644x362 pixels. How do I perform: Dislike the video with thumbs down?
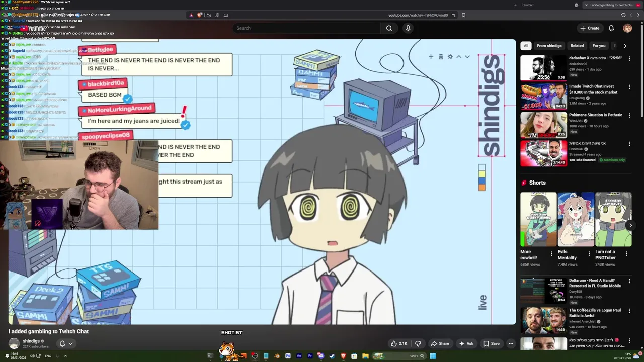(x=418, y=343)
